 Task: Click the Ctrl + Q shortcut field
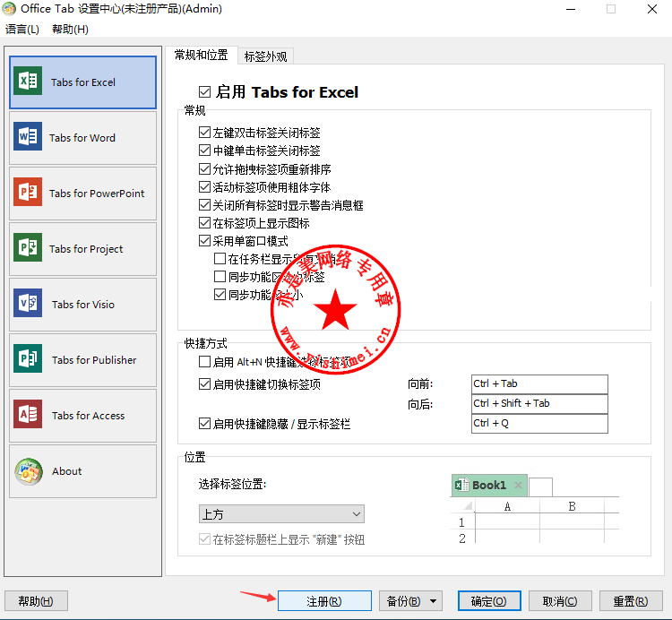tap(539, 423)
